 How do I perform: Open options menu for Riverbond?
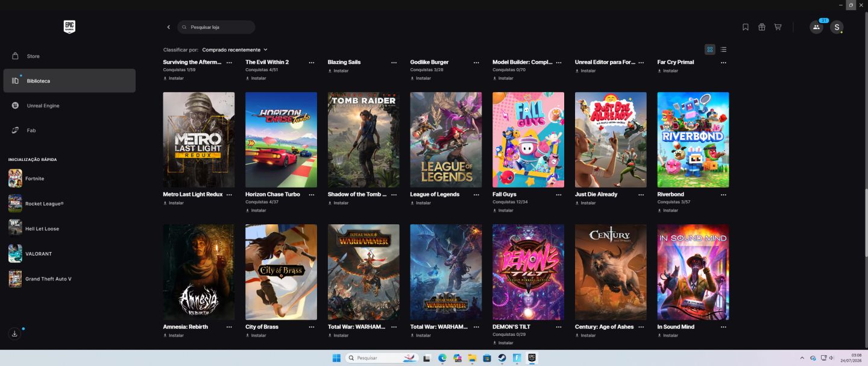723,195
